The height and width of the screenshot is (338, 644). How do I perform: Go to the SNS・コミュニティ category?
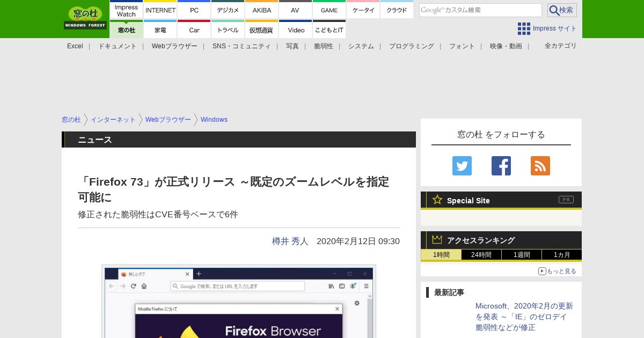(241, 46)
